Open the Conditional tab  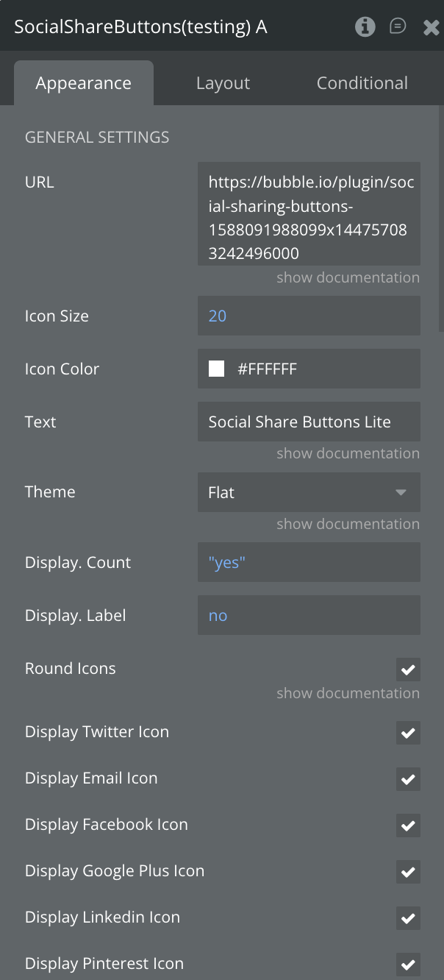click(362, 83)
